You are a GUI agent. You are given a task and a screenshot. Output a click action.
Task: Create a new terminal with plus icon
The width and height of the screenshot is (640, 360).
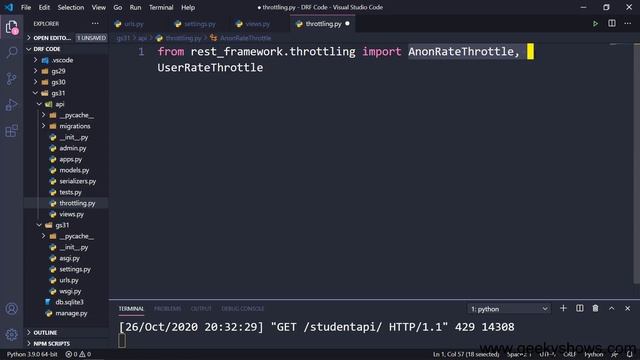[x=563, y=309]
